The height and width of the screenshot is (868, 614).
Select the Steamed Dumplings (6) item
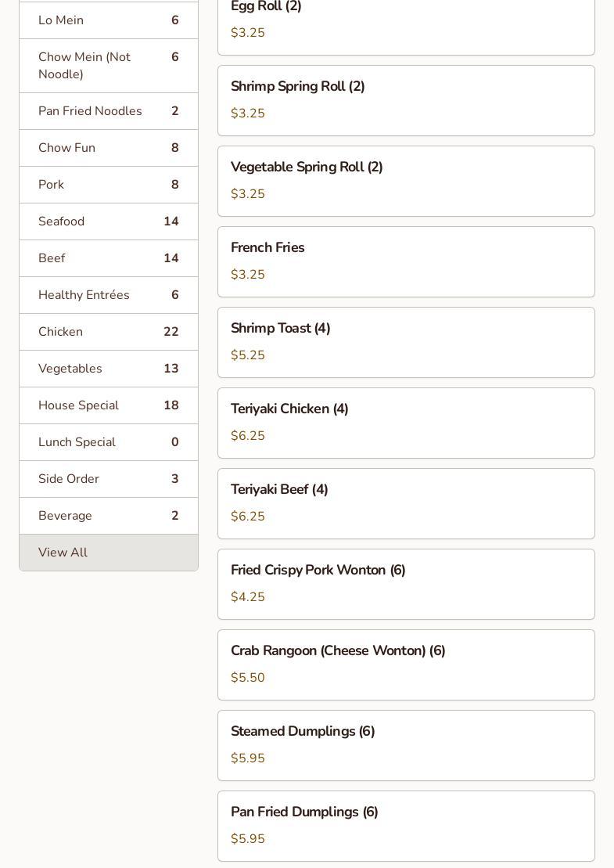point(406,745)
